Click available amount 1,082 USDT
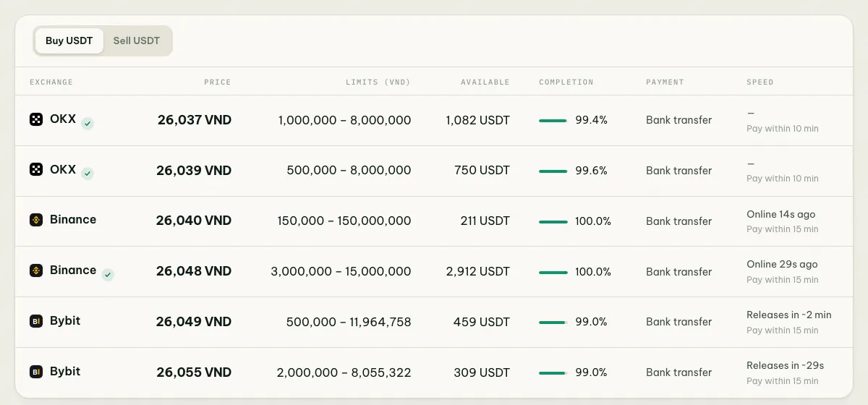Screen dimensions: 868x405 click(x=478, y=120)
